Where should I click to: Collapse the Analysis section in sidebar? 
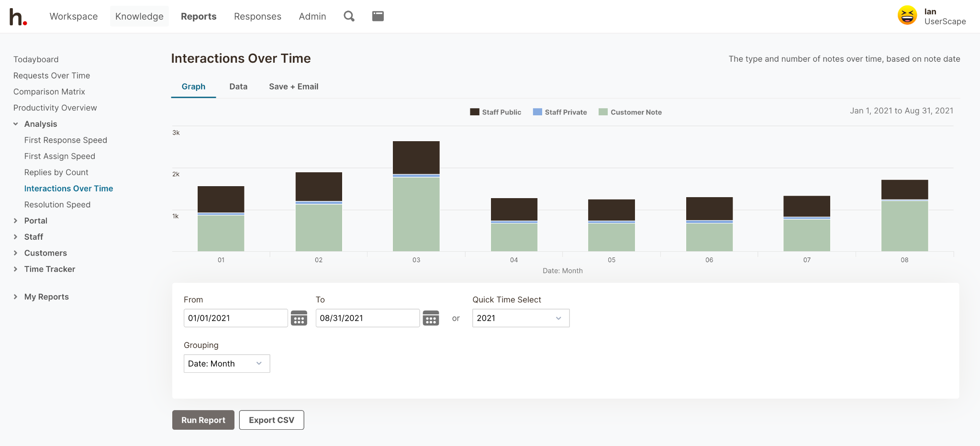click(16, 124)
